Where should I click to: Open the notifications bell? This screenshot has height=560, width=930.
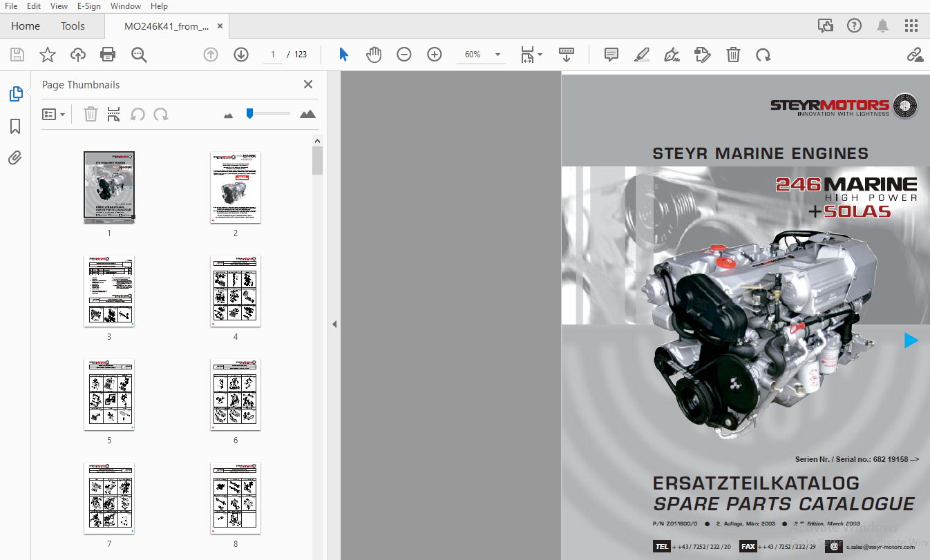pos(883,26)
